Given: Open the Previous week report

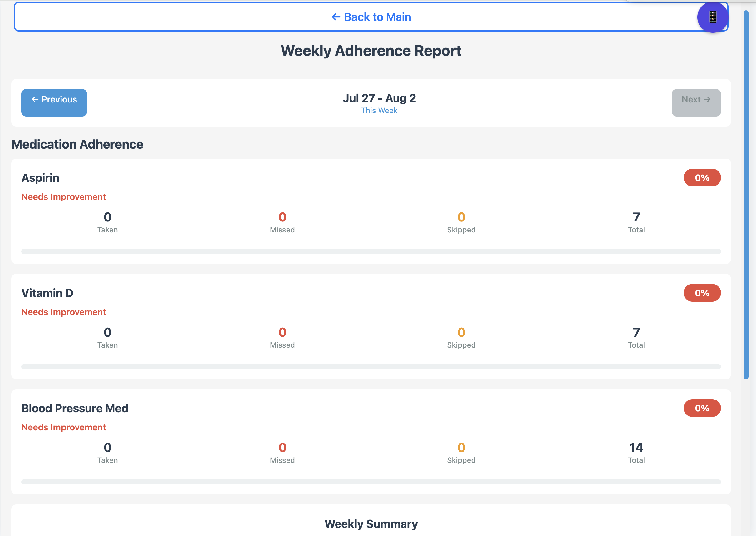Looking at the screenshot, I should point(54,102).
